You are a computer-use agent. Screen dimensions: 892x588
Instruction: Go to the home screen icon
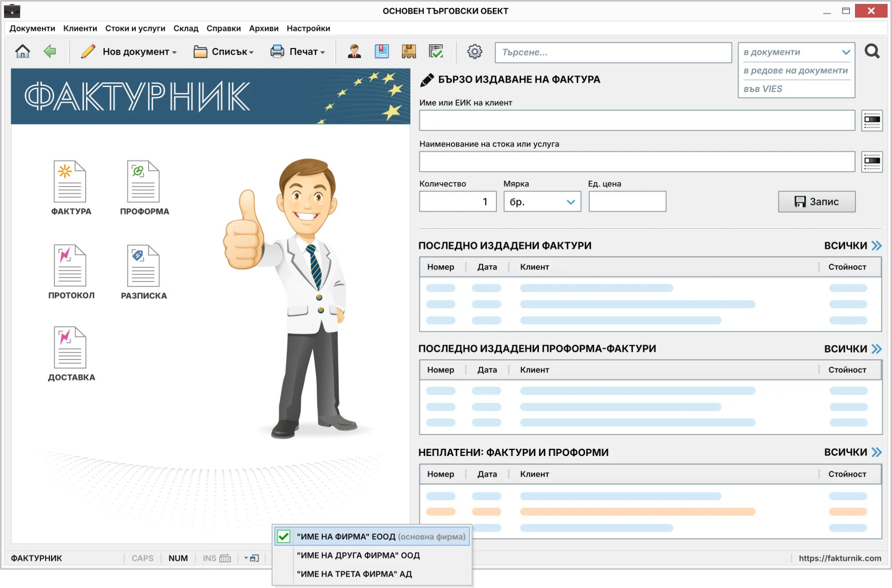coord(23,51)
